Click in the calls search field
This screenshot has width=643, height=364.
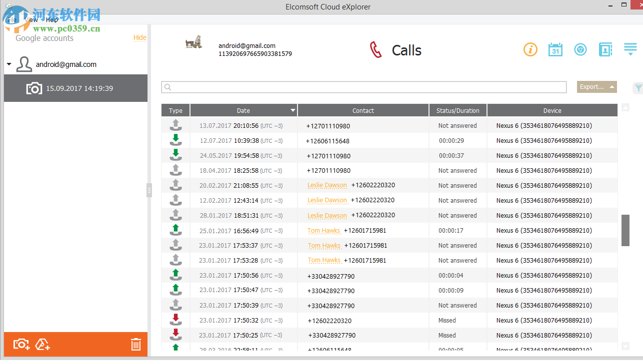point(364,87)
